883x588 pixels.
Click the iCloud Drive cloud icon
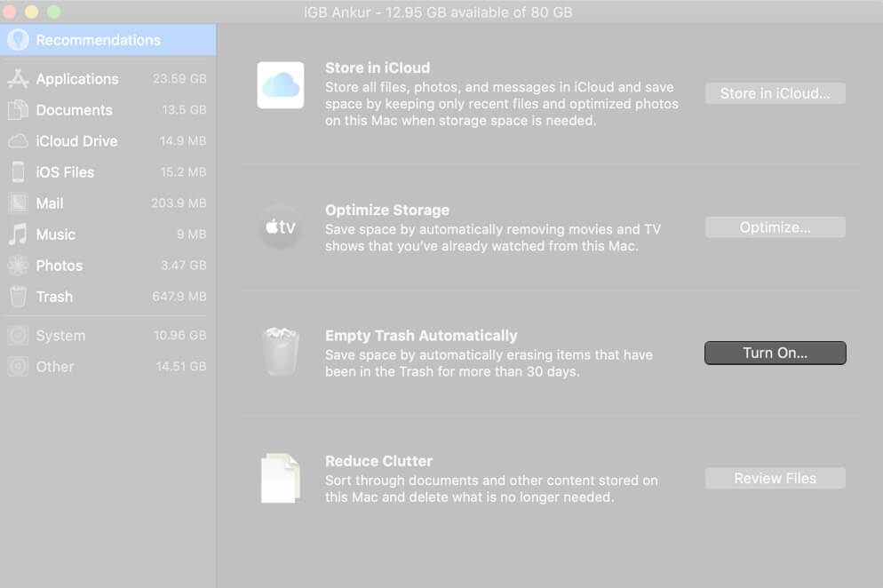[18, 141]
